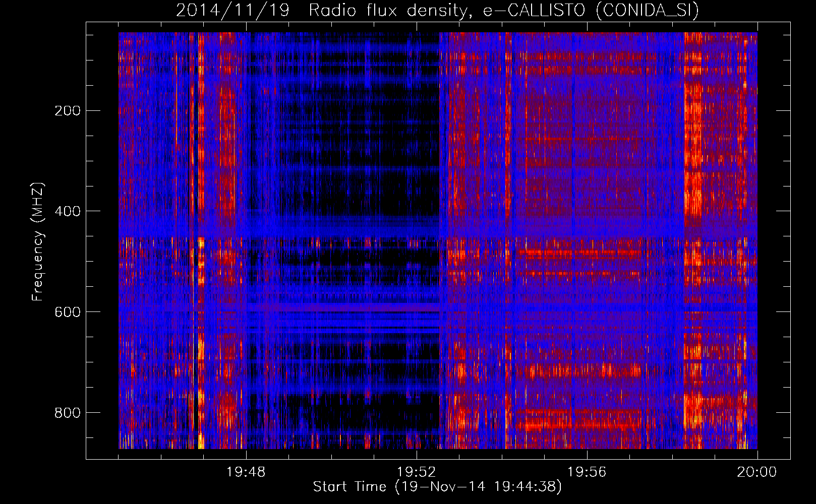
Task: Click the 200 frequency tick label
Action: click(x=68, y=110)
